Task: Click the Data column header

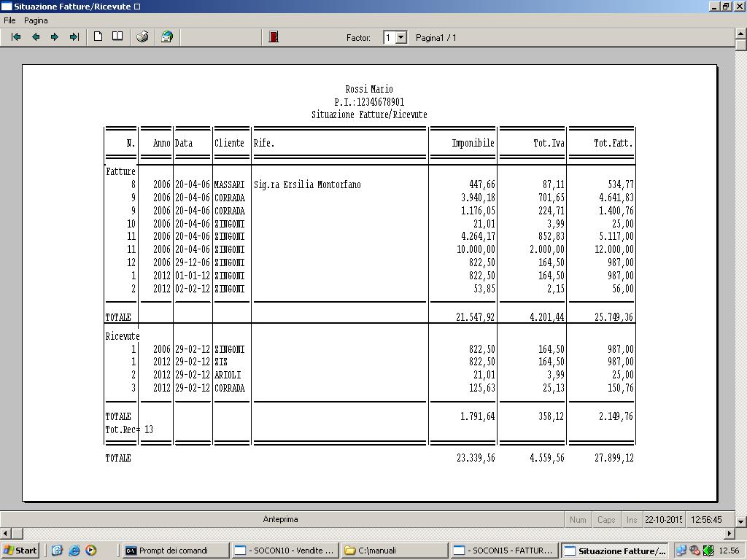Action: [x=184, y=143]
